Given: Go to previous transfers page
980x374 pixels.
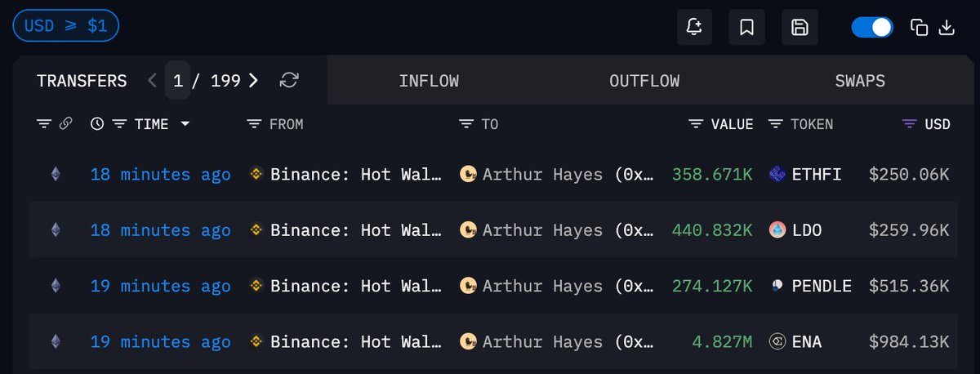Looking at the screenshot, I should coord(152,80).
